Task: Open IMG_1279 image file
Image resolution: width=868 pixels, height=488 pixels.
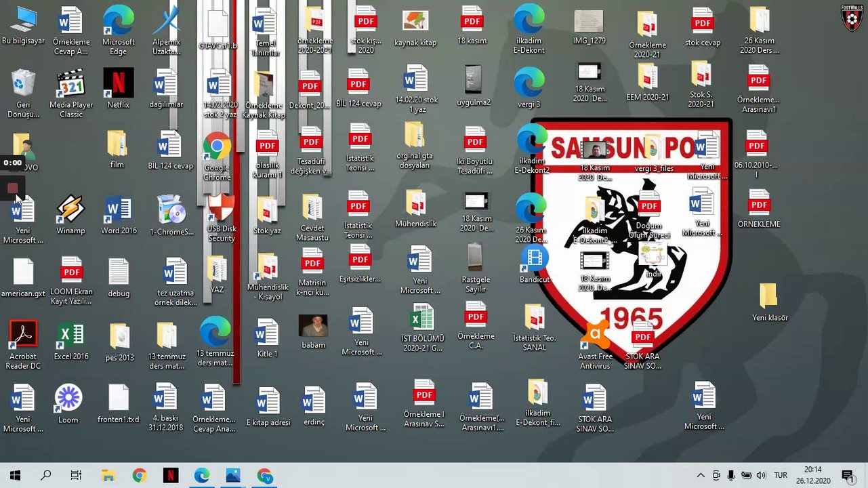Action: point(588,27)
